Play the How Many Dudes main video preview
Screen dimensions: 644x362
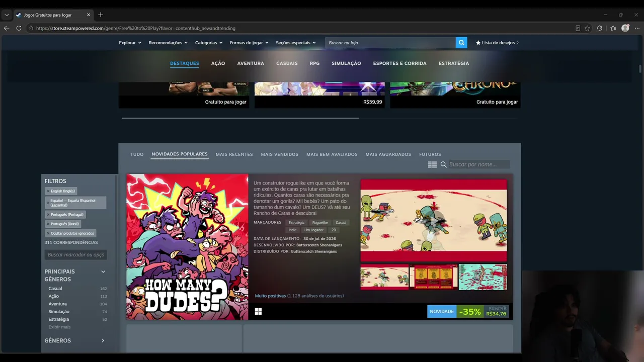click(434, 220)
